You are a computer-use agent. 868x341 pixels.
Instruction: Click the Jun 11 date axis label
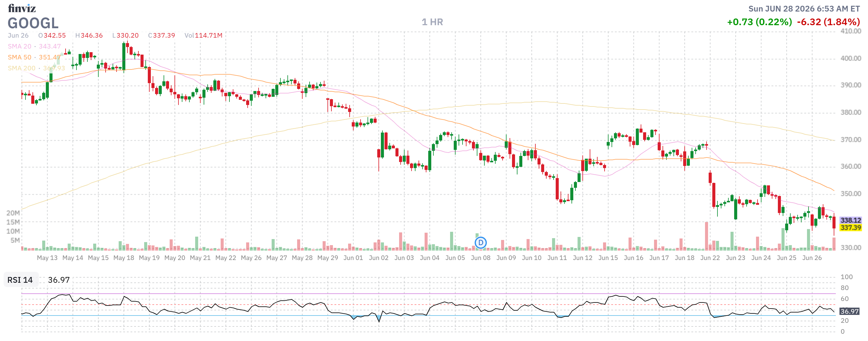click(x=557, y=258)
